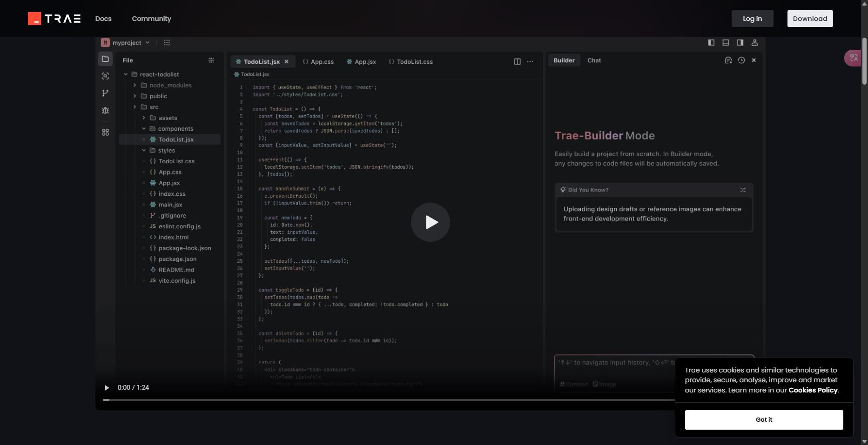
Task: Open the Community page
Action: 151,19
